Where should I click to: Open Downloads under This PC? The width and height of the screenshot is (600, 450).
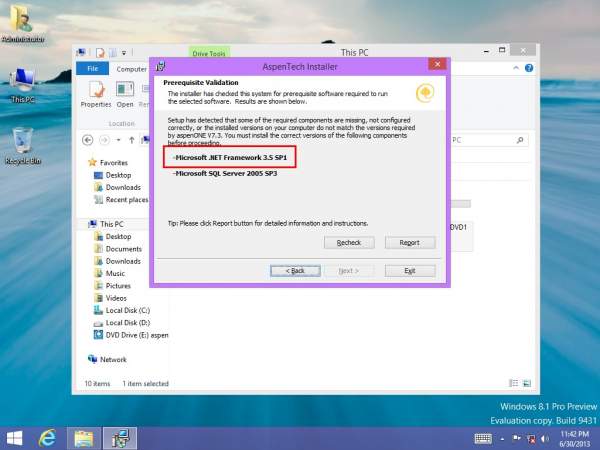[x=117, y=261]
